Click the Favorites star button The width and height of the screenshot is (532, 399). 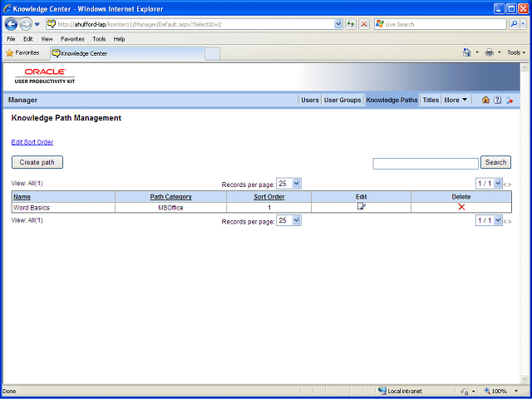[23, 53]
